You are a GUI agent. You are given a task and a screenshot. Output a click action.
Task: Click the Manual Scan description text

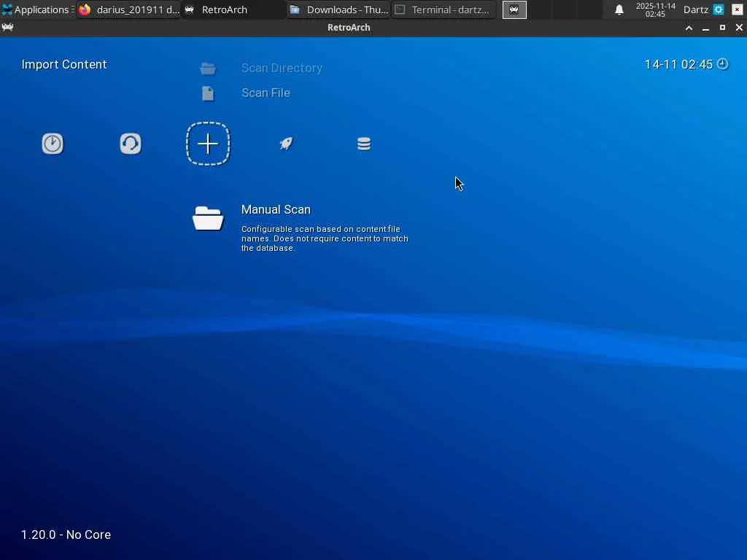(325, 238)
